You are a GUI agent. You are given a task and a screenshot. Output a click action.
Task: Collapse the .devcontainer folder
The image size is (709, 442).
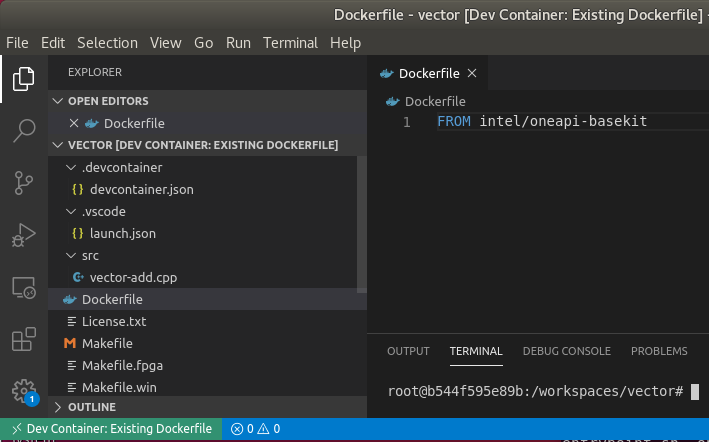click(x=70, y=167)
